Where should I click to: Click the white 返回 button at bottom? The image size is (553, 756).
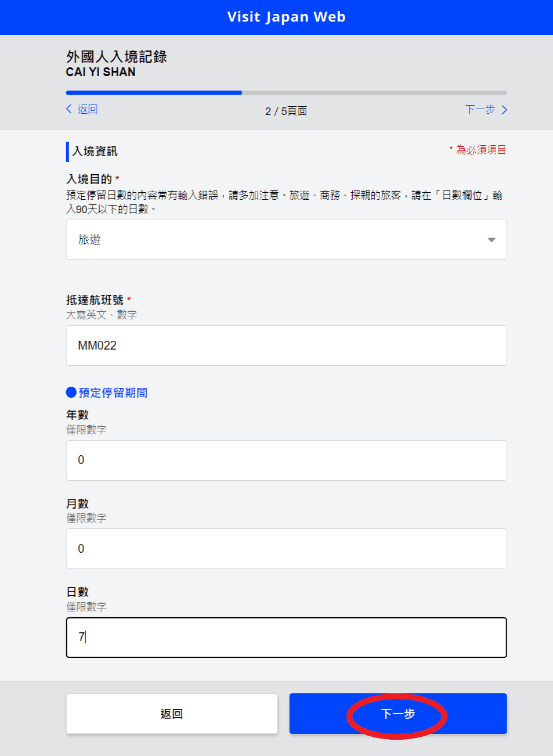point(172,714)
